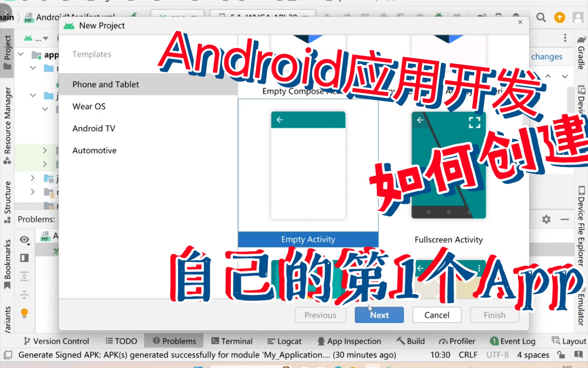Open the Search Everywhere magnifier icon

coord(541,17)
